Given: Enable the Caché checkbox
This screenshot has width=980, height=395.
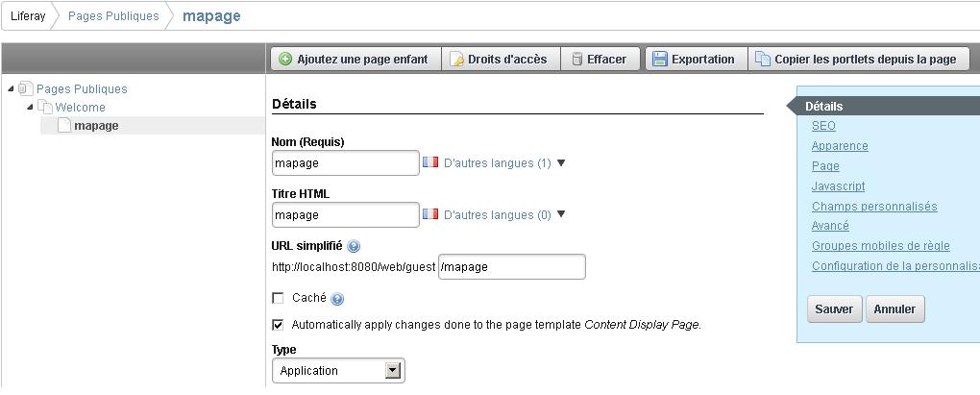Looking at the screenshot, I should pyautogui.click(x=279, y=299).
